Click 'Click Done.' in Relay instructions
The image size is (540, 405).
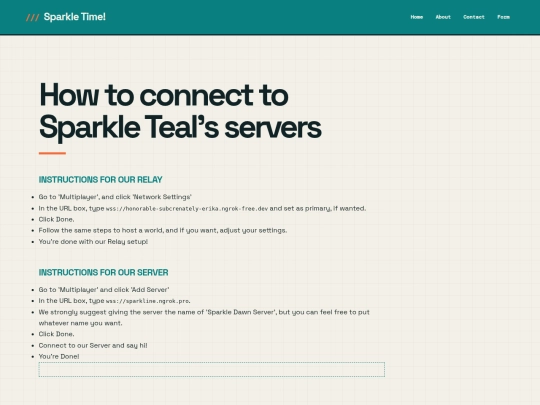56,219
